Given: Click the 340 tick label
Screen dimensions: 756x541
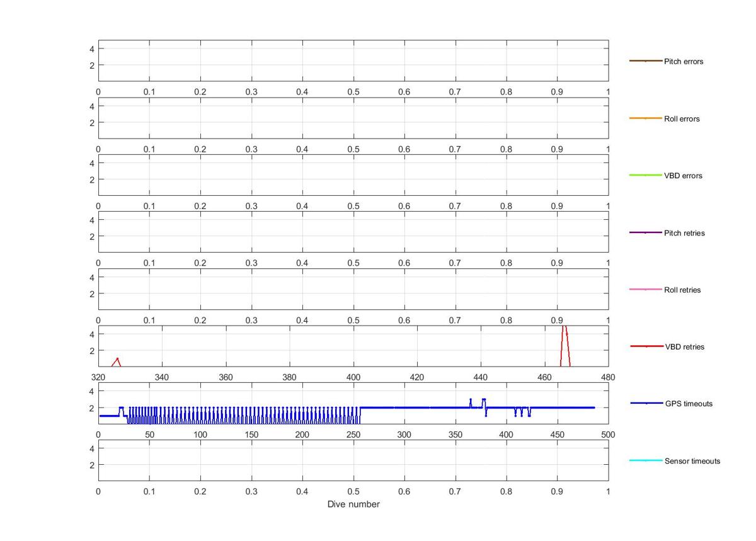Looking at the screenshot, I should point(162,377).
